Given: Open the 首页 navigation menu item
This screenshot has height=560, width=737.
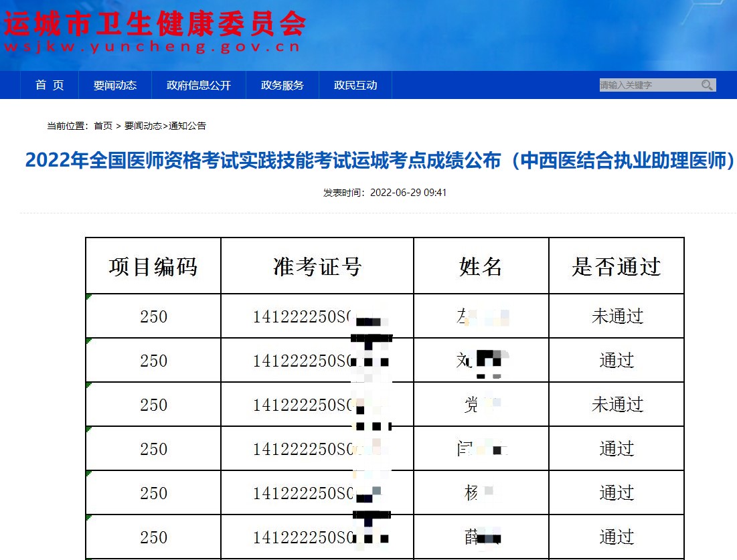Looking at the screenshot, I should (50, 85).
